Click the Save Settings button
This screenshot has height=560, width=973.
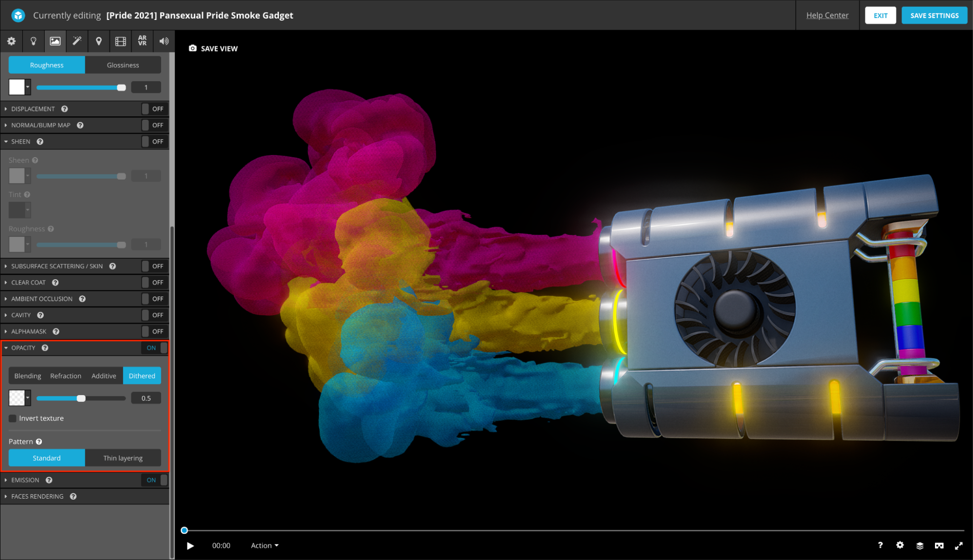coord(934,16)
